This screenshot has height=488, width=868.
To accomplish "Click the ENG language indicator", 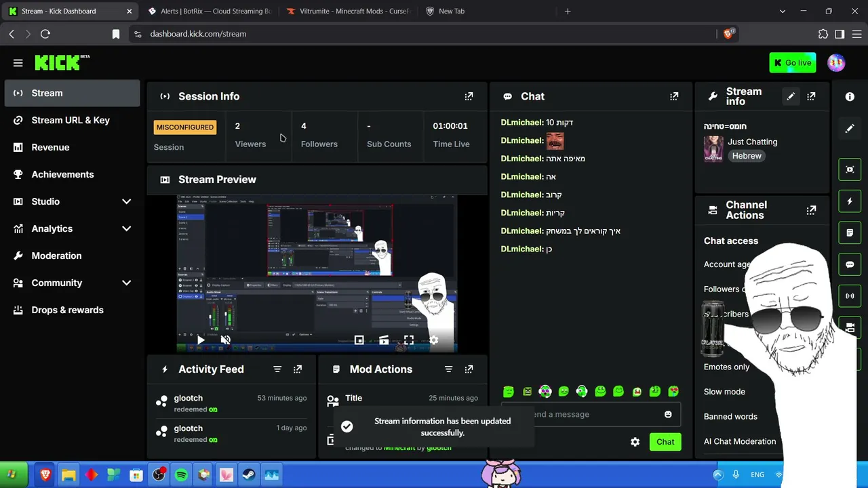I will [757, 475].
